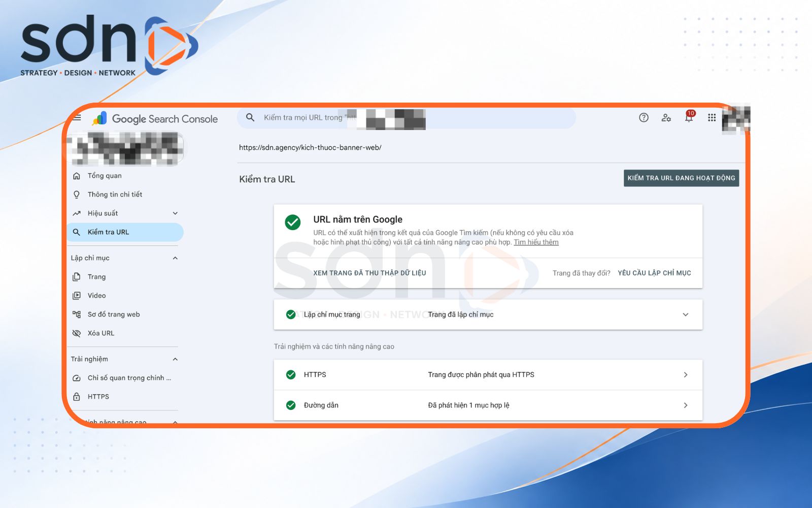Click the home icon beside Tổng quan
This screenshot has height=508, width=812.
pos(77,176)
